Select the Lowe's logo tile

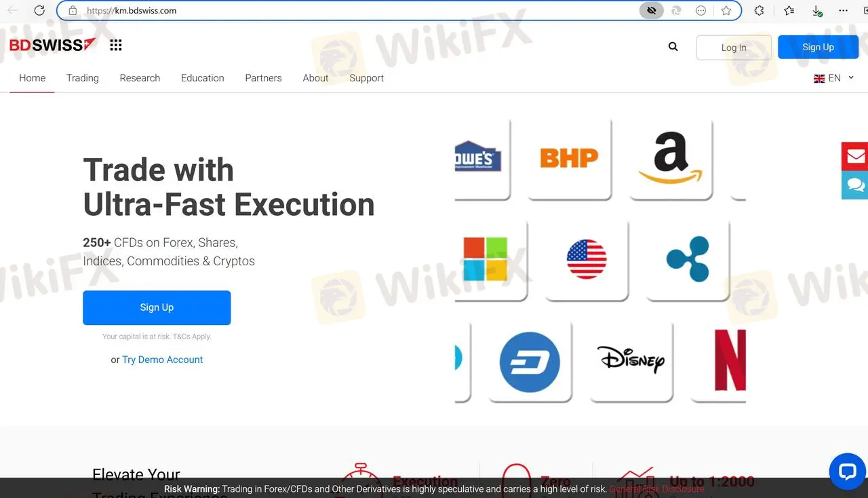click(x=482, y=159)
